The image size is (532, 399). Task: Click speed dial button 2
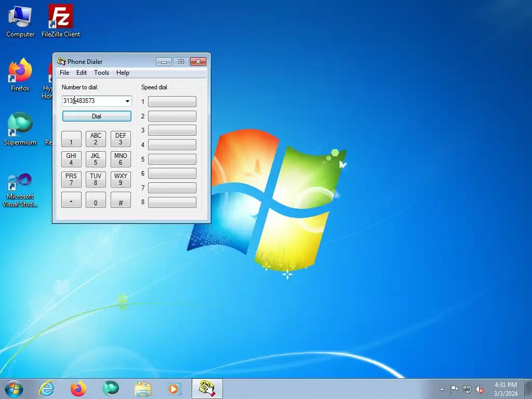point(172,116)
